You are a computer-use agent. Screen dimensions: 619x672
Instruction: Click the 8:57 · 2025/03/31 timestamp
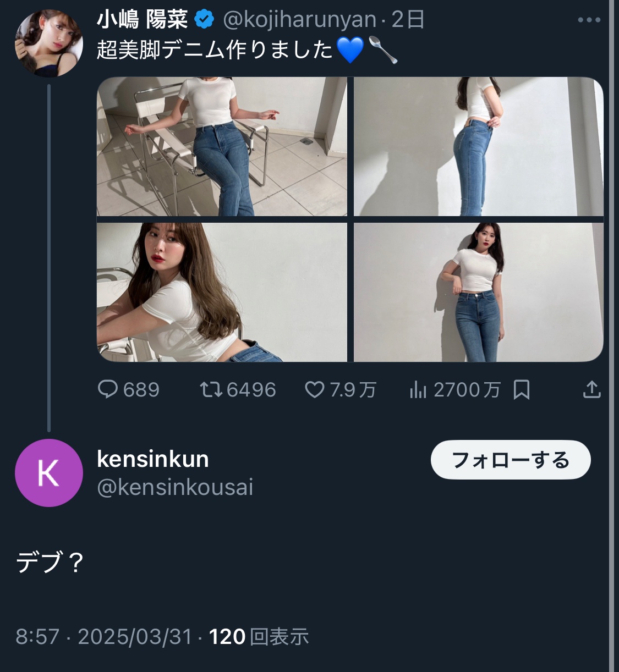point(104,637)
